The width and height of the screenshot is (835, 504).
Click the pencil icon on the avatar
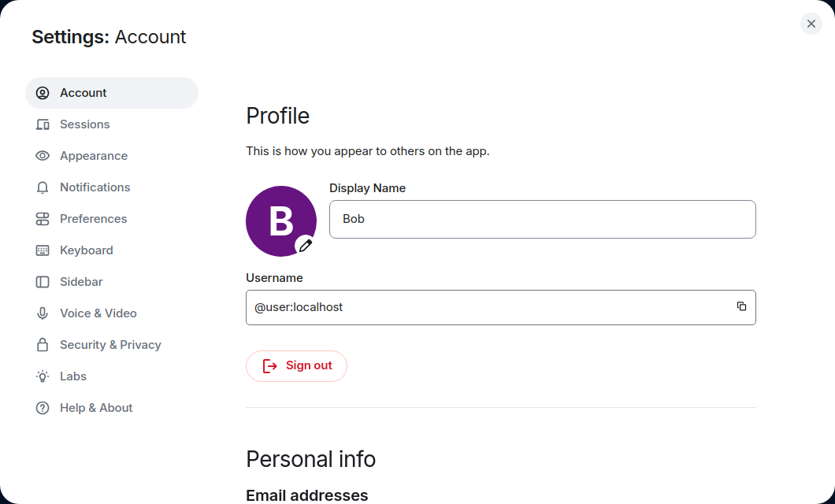(305, 246)
